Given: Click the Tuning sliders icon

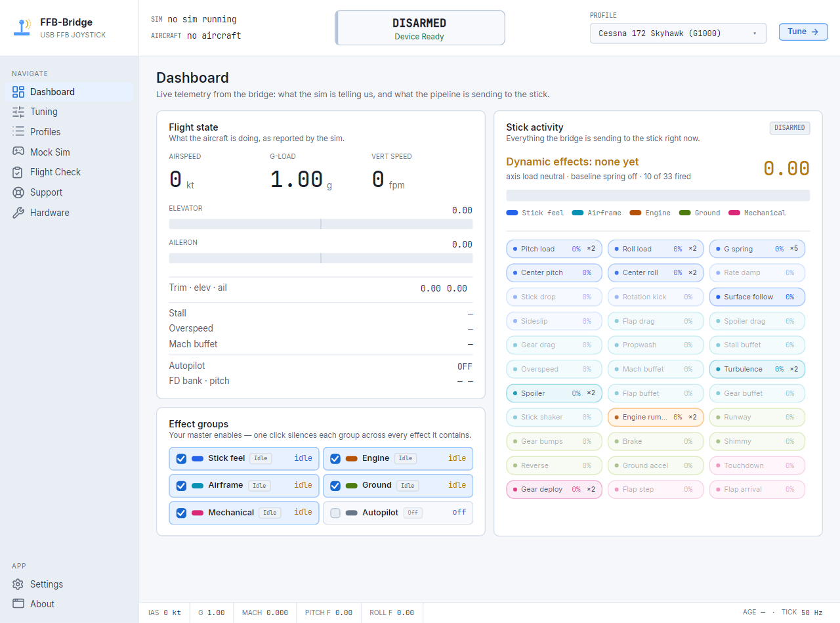Looking at the screenshot, I should pyautogui.click(x=18, y=112).
